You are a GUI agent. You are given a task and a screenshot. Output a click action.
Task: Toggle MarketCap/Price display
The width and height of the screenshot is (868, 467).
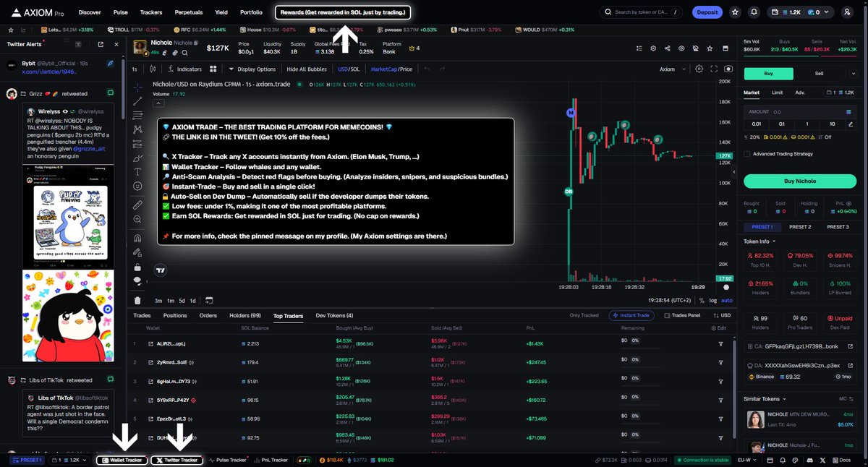click(x=391, y=69)
